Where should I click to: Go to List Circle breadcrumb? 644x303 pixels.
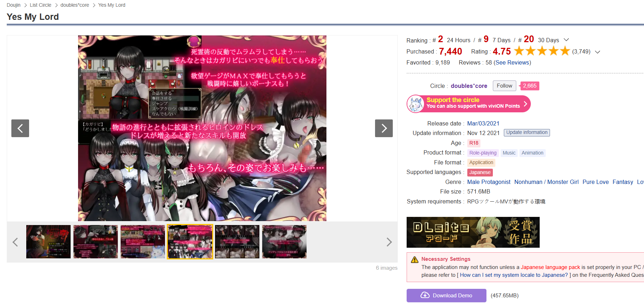click(x=40, y=5)
